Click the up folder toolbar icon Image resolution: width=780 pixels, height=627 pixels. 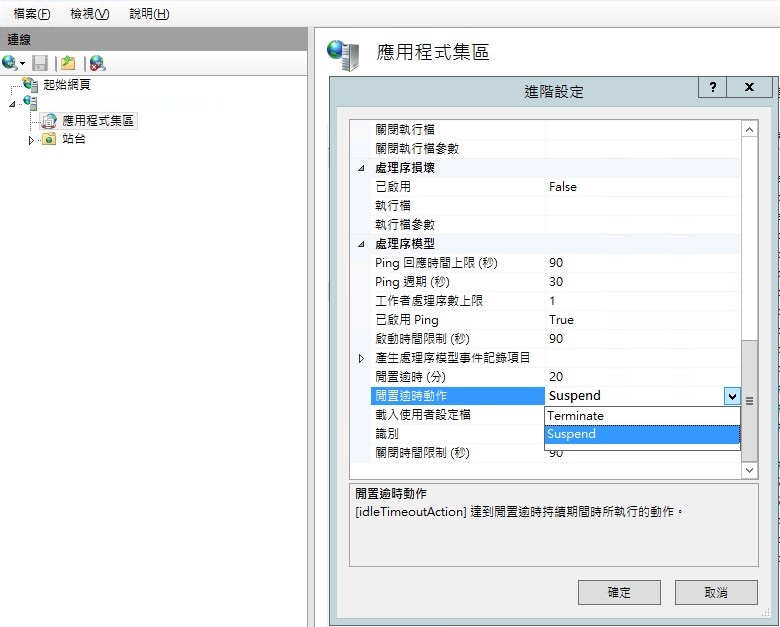68,63
